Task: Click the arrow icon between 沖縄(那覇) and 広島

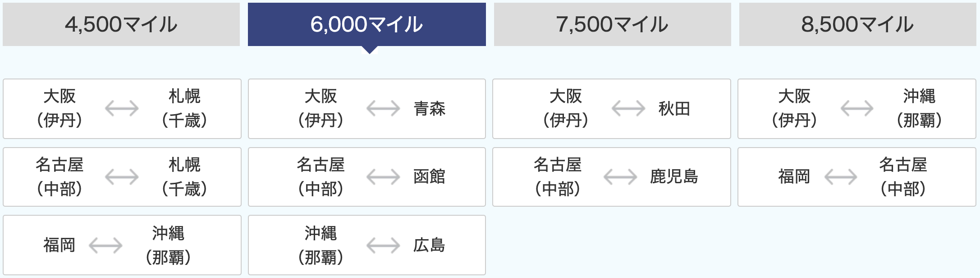Action: point(383,246)
